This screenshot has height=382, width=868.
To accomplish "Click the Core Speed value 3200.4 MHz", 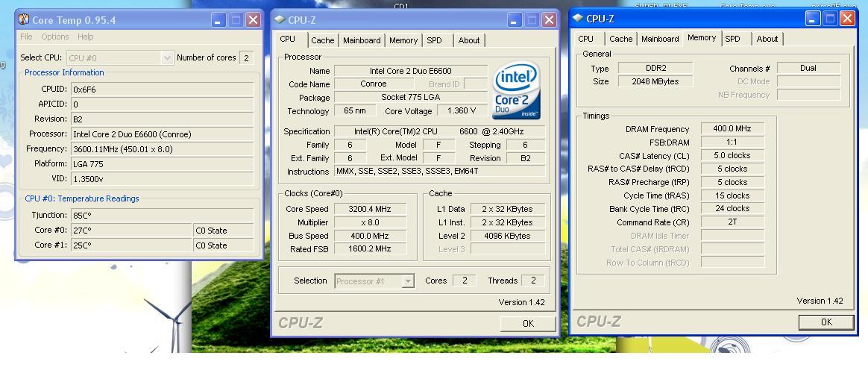I will 369,209.
